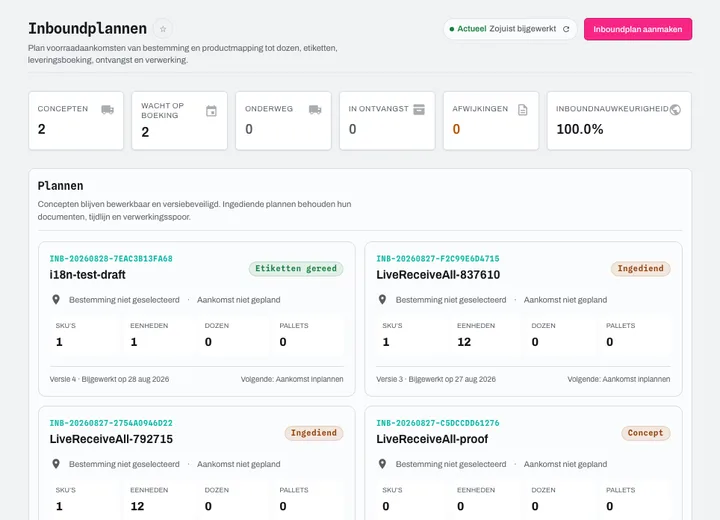Click Aankomst niet gepland in i18n-test-draft card

[x=239, y=300]
